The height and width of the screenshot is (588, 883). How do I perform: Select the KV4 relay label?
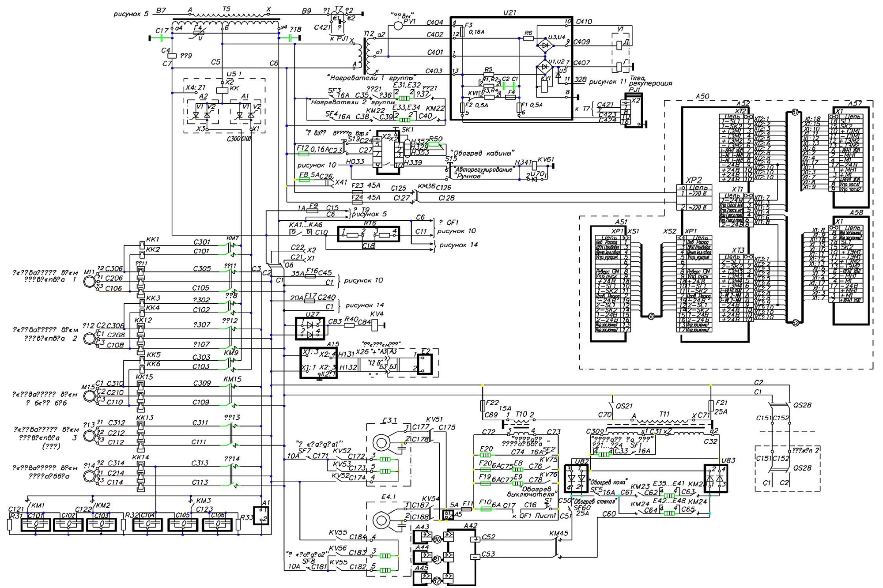(377, 314)
